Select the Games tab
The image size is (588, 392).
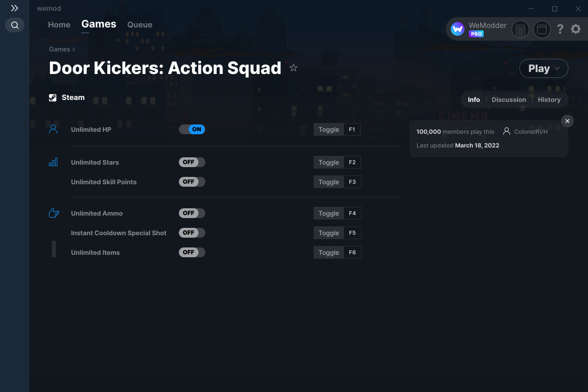(99, 24)
